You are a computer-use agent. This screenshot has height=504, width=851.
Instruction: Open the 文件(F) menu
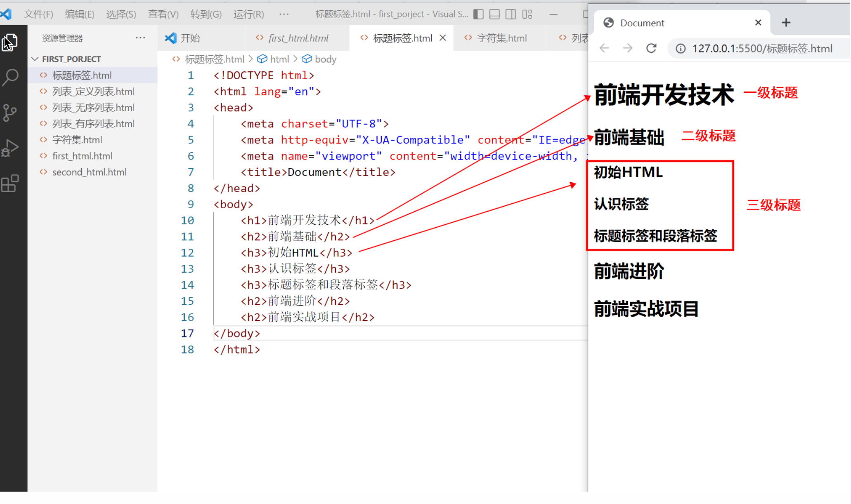click(38, 14)
